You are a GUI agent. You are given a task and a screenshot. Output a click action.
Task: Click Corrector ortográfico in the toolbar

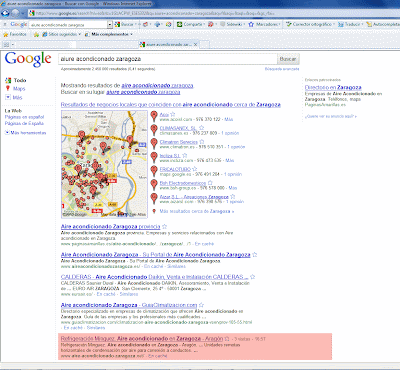(x=310, y=24)
